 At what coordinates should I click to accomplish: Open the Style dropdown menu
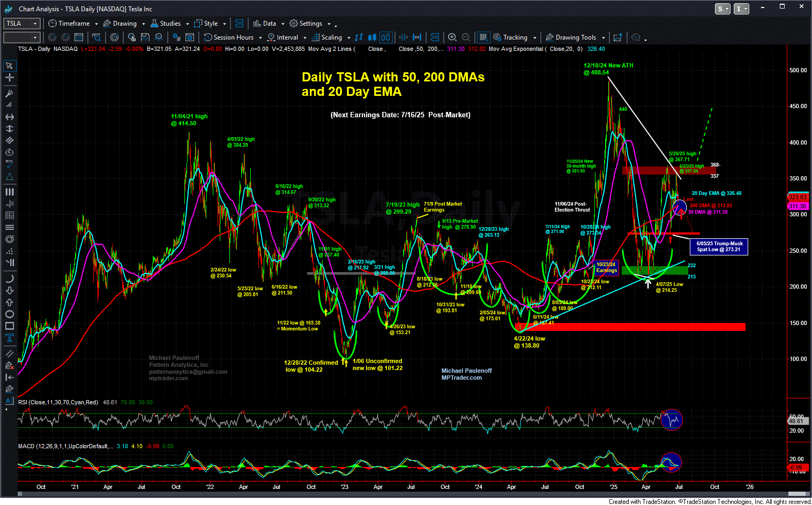(x=210, y=24)
